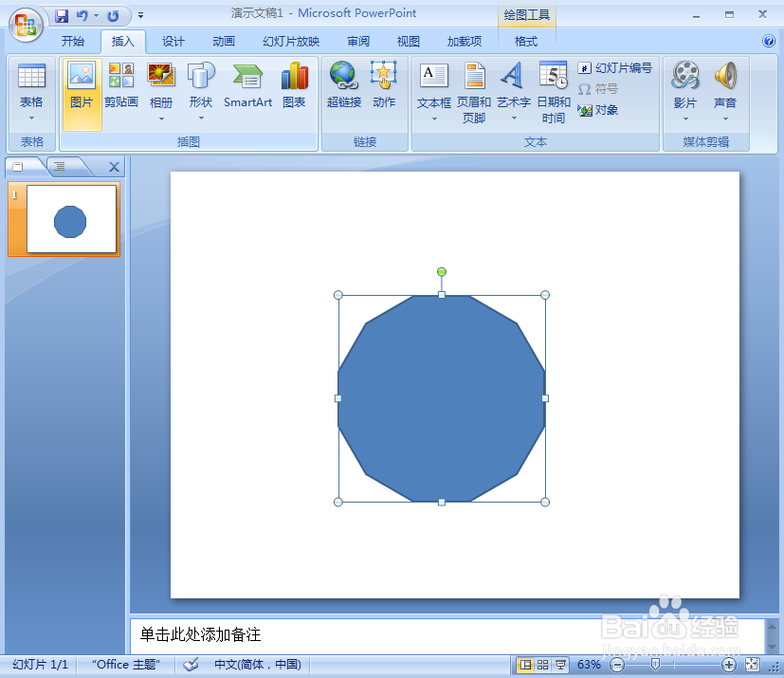Image resolution: width=784 pixels, height=678 pixels.
Task: Add an action to the shape
Action: (384, 85)
